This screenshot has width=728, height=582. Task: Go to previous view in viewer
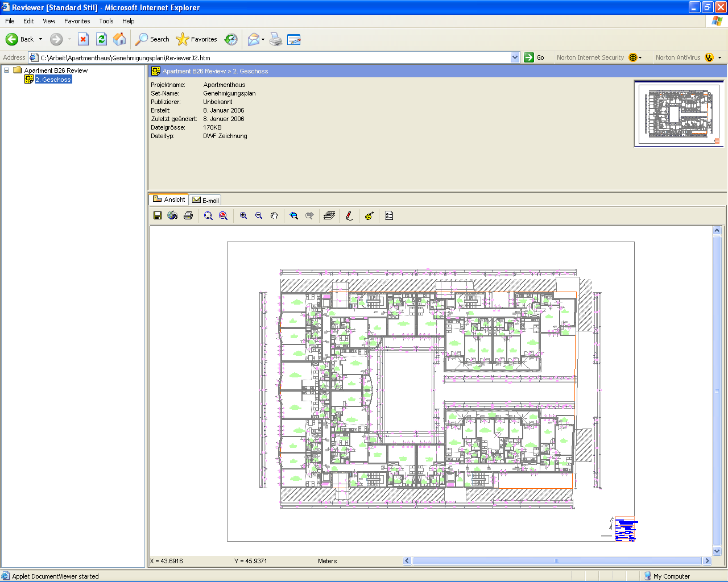click(x=293, y=215)
